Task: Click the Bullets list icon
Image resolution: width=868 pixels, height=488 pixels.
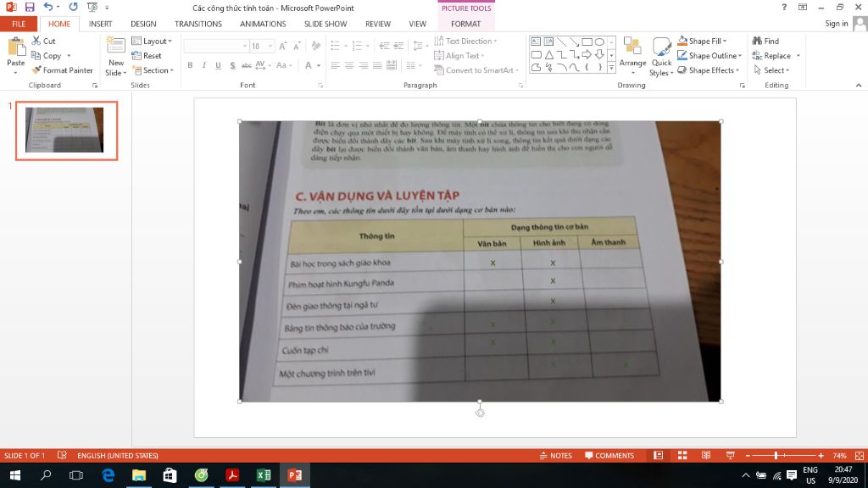Action: [335, 46]
